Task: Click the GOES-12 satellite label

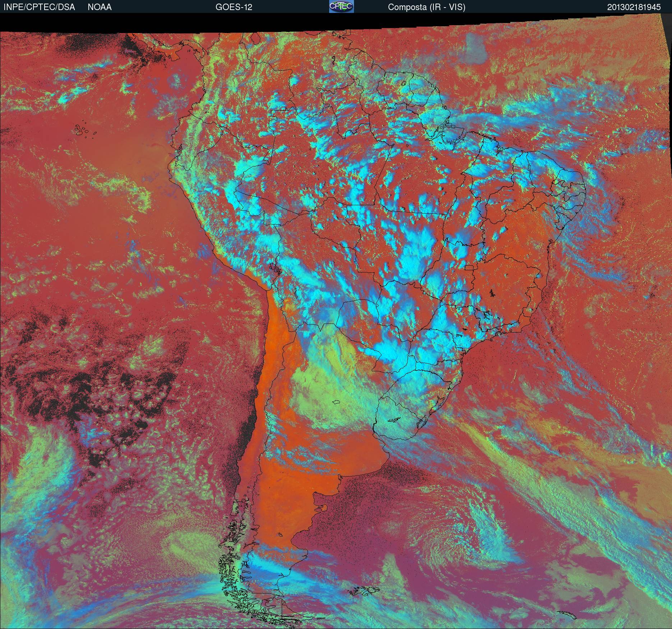Action: [234, 7]
